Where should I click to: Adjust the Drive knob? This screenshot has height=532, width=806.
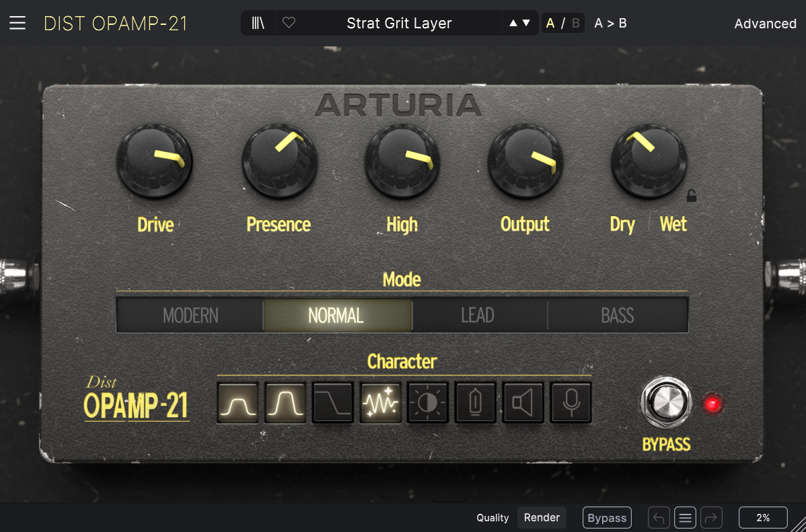(x=154, y=161)
